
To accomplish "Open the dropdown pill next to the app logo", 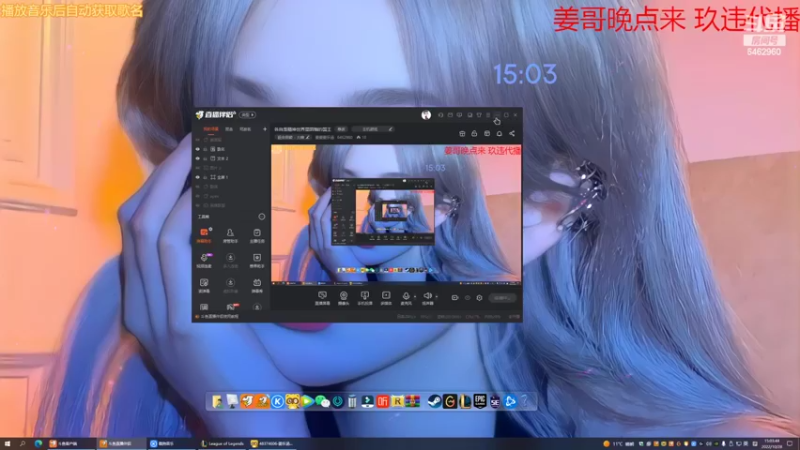I will click(248, 115).
